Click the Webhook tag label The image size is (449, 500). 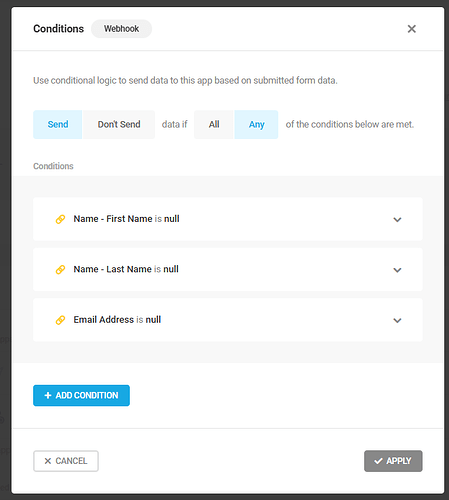122,29
